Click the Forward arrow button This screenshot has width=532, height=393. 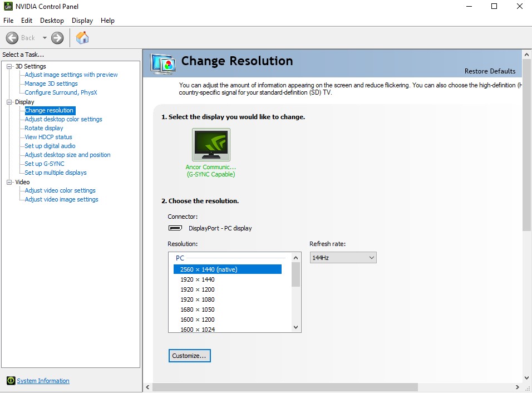tap(57, 38)
